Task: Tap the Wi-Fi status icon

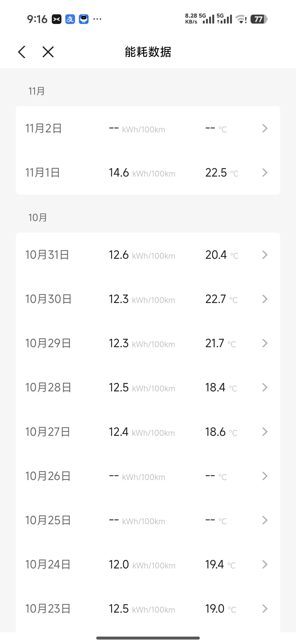Action: point(241,19)
